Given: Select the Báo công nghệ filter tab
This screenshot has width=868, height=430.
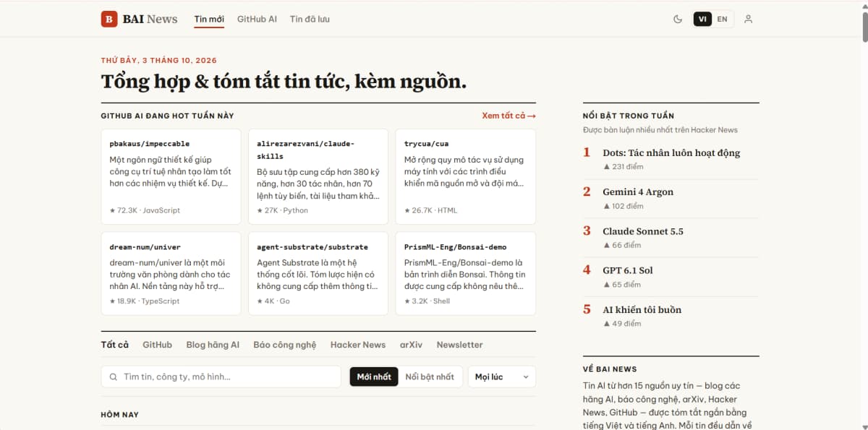Looking at the screenshot, I should pos(285,345).
